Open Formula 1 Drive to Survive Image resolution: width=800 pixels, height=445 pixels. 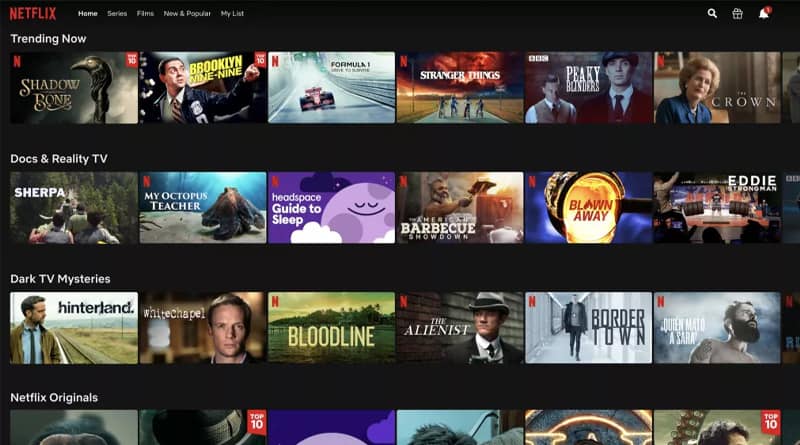pyautogui.click(x=332, y=87)
